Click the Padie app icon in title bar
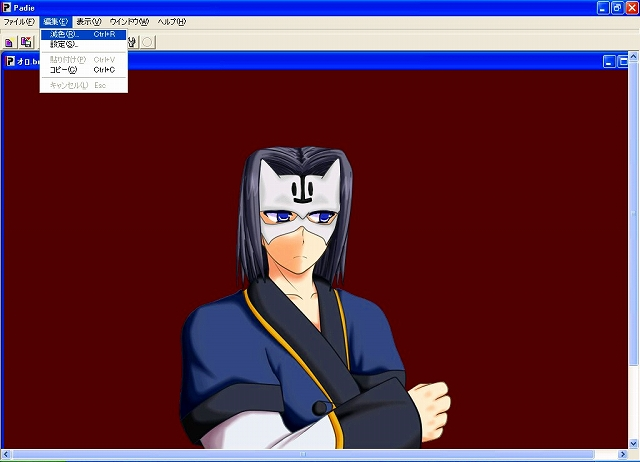The width and height of the screenshot is (640, 462). [x=7, y=7]
